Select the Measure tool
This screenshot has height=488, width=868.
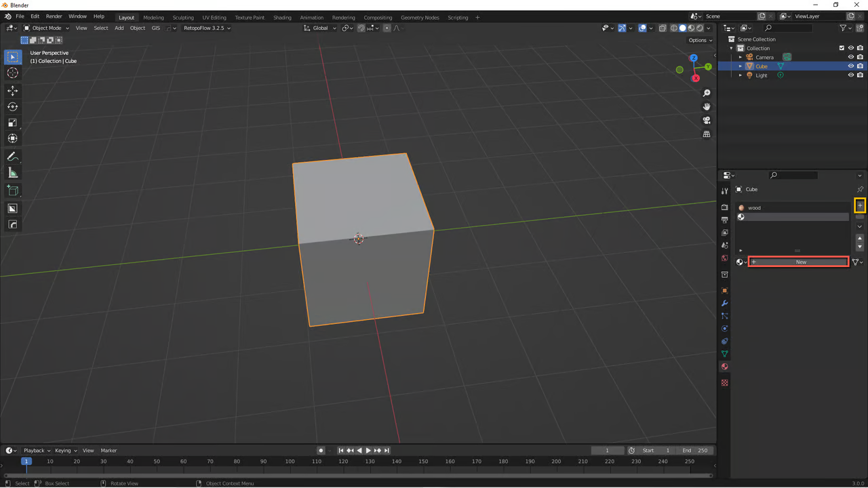tap(12, 173)
